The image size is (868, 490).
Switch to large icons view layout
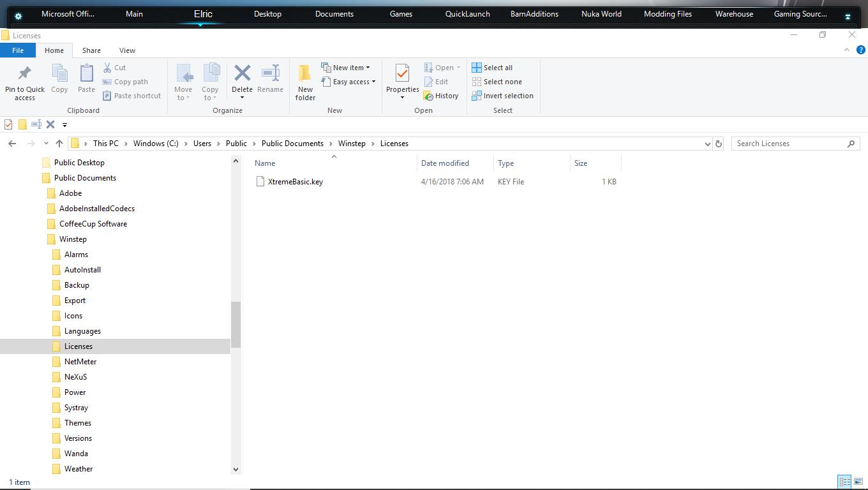(858, 482)
